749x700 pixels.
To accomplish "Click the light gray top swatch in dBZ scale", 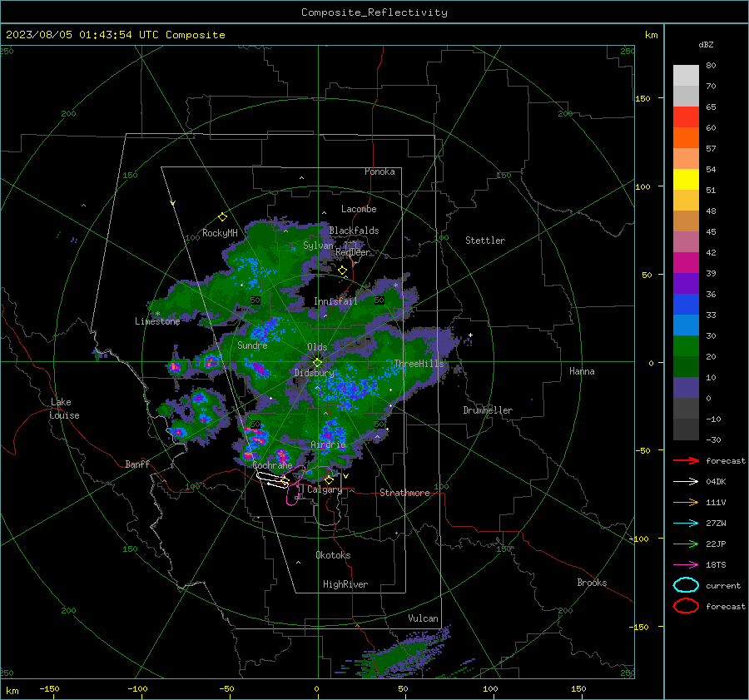I will click(x=686, y=76).
